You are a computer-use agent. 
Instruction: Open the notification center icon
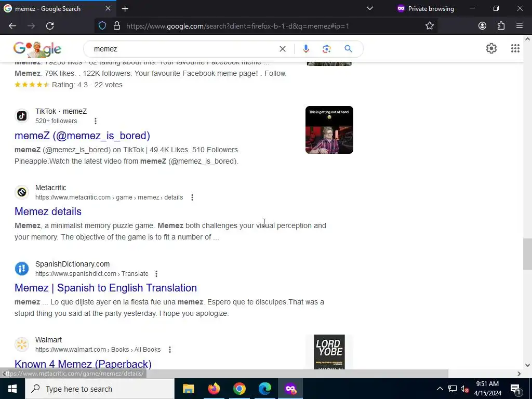(515, 389)
